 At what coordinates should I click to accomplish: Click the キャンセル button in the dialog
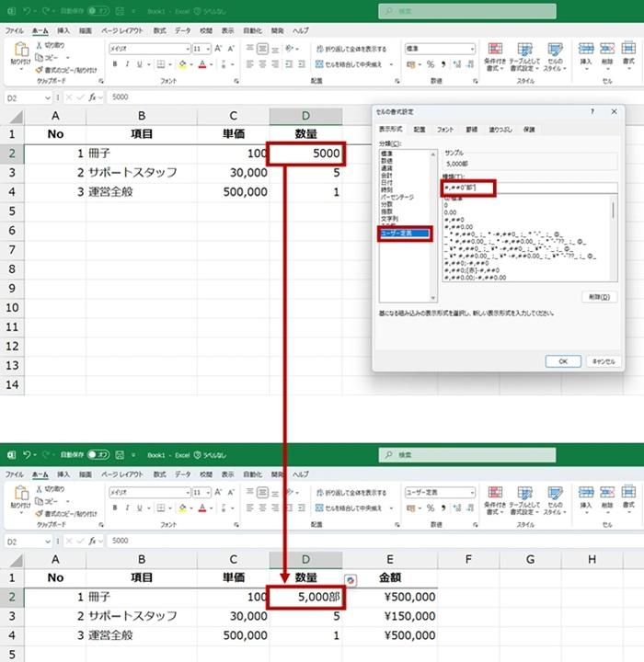603,361
